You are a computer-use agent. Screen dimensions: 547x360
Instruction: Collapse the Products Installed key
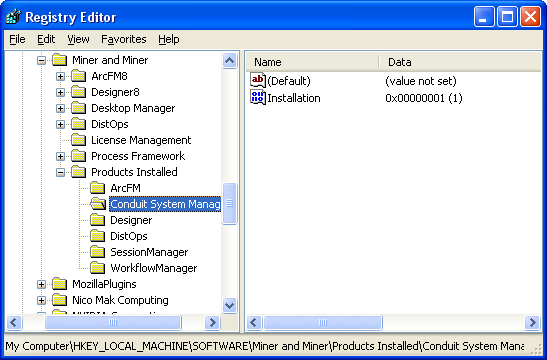pos(61,172)
